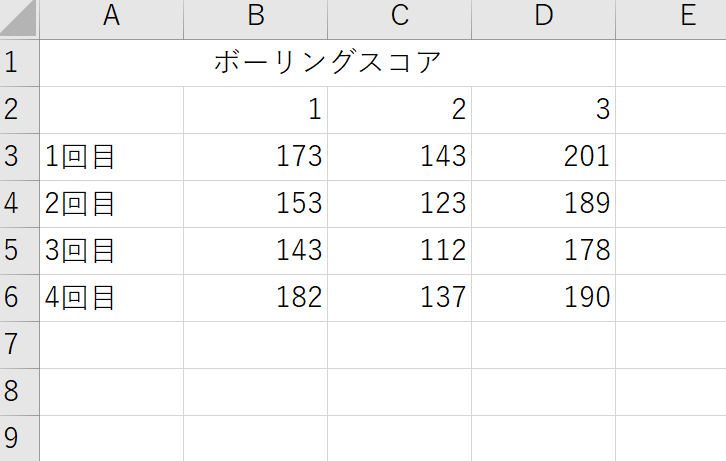Select row 1 header
Viewport: 726px width, 461px height.
pos(19,63)
